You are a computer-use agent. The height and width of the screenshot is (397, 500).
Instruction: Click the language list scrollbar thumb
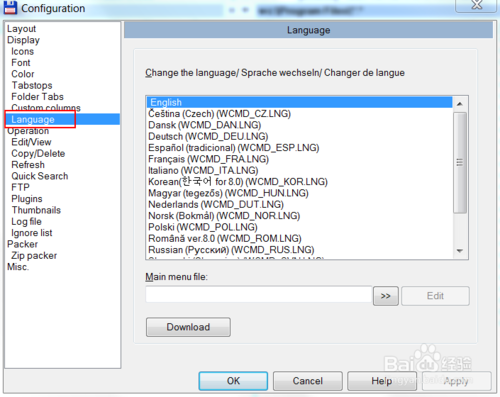[x=460, y=162]
